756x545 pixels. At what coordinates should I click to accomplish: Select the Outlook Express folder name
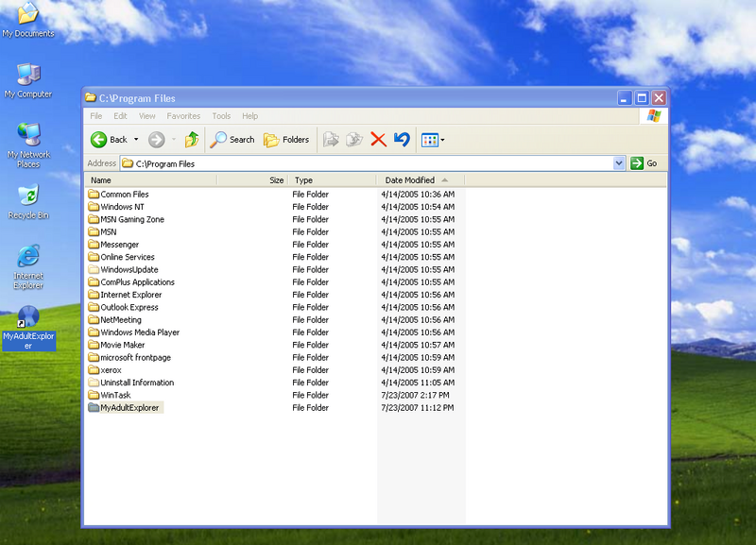(129, 307)
